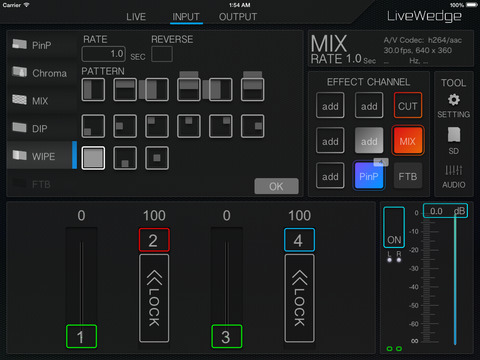Click the third-row left add effect slot
The width and height of the screenshot is (480, 360).
[330, 176]
